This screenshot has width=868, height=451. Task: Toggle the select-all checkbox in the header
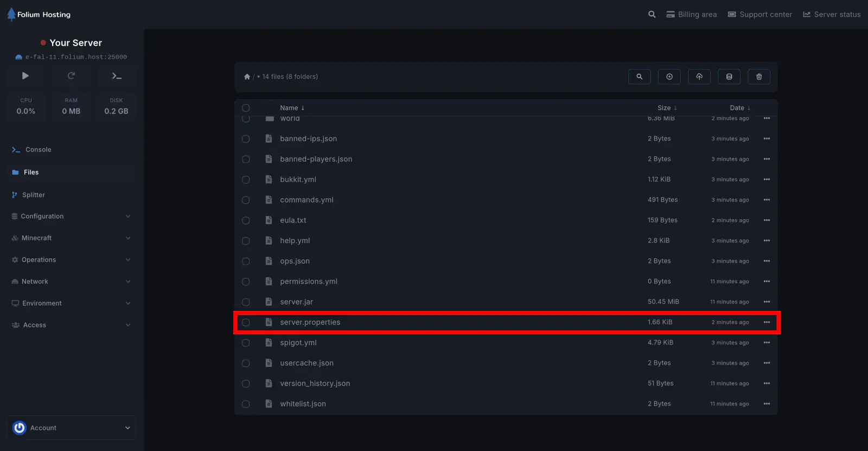pyautogui.click(x=246, y=108)
